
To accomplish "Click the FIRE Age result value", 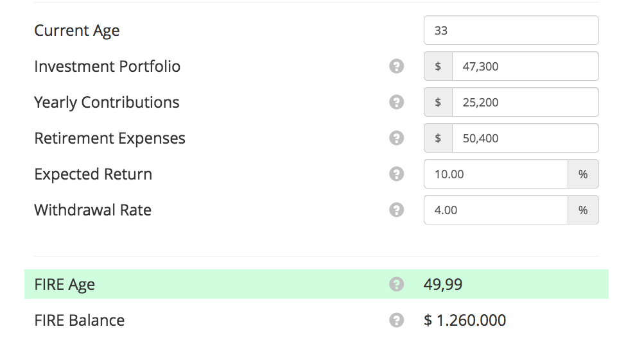I will (x=443, y=284).
